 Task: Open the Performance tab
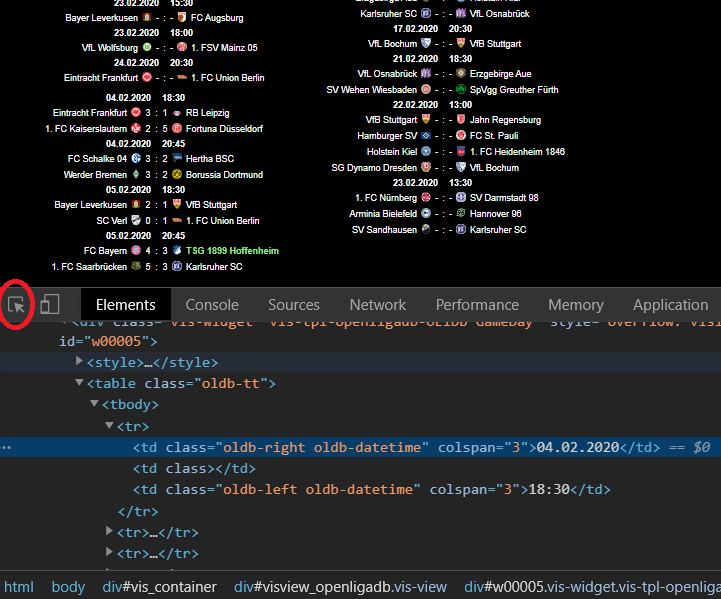[x=477, y=305]
